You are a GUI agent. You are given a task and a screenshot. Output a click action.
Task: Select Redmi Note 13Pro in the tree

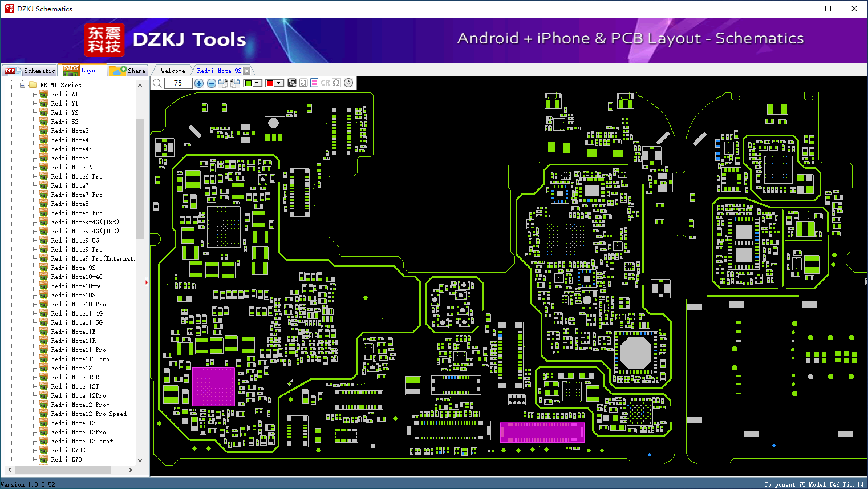78,432
